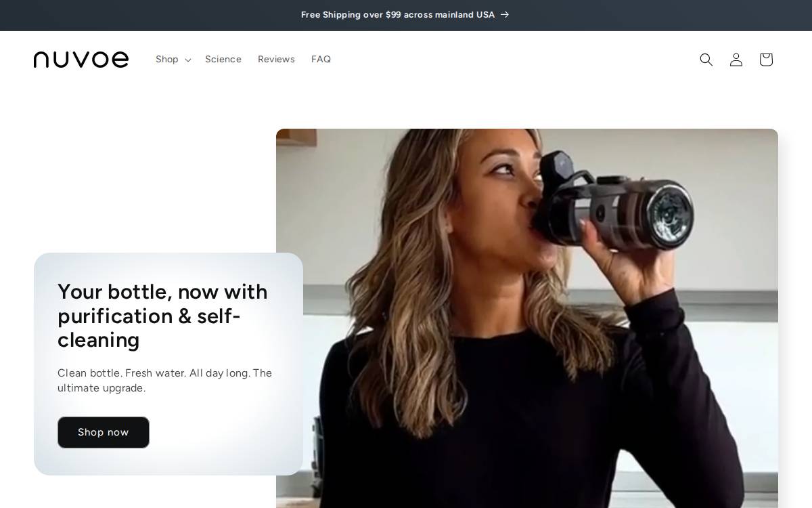Viewport: 812px width, 508px height.
Task: Click the Shop now button
Action: point(104,432)
